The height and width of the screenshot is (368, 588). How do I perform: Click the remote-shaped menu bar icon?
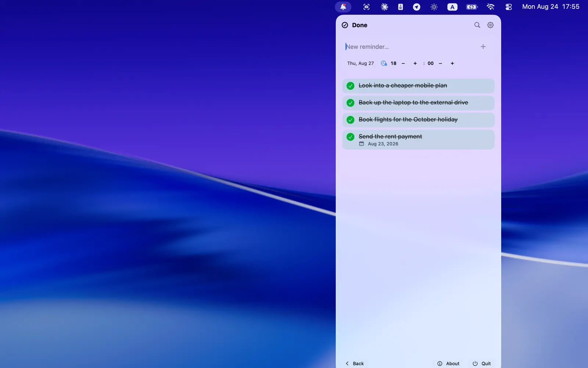[401, 7]
